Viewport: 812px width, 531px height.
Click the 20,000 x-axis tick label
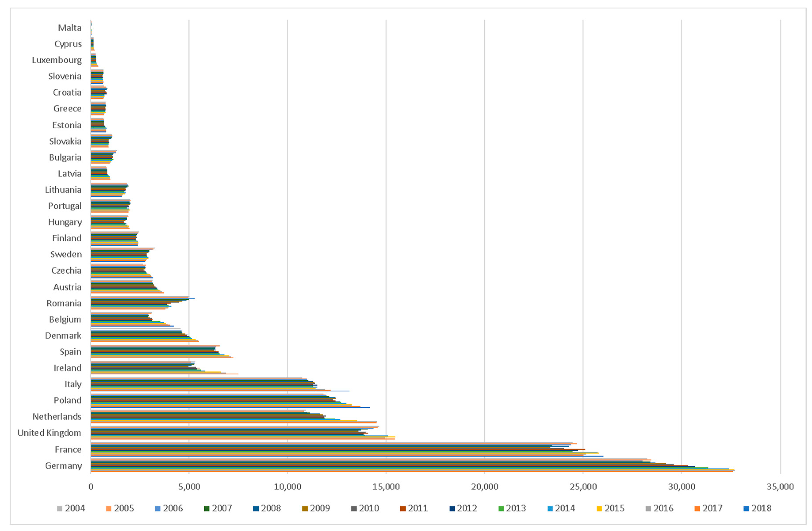coord(485,487)
